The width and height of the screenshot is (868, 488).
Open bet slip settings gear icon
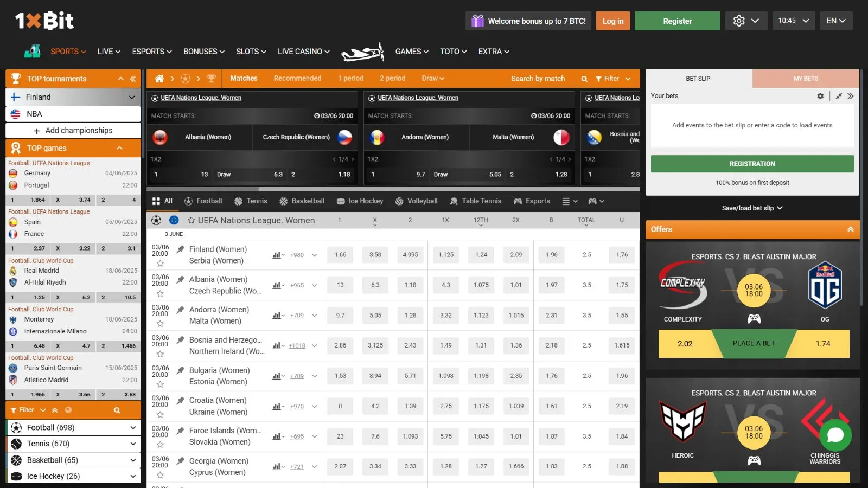pyautogui.click(x=820, y=96)
